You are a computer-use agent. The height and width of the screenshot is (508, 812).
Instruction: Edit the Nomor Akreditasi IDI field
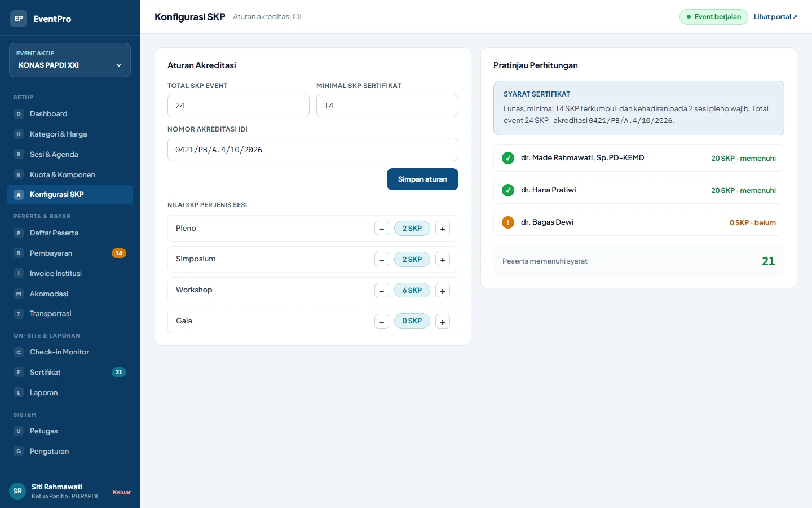click(x=313, y=150)
